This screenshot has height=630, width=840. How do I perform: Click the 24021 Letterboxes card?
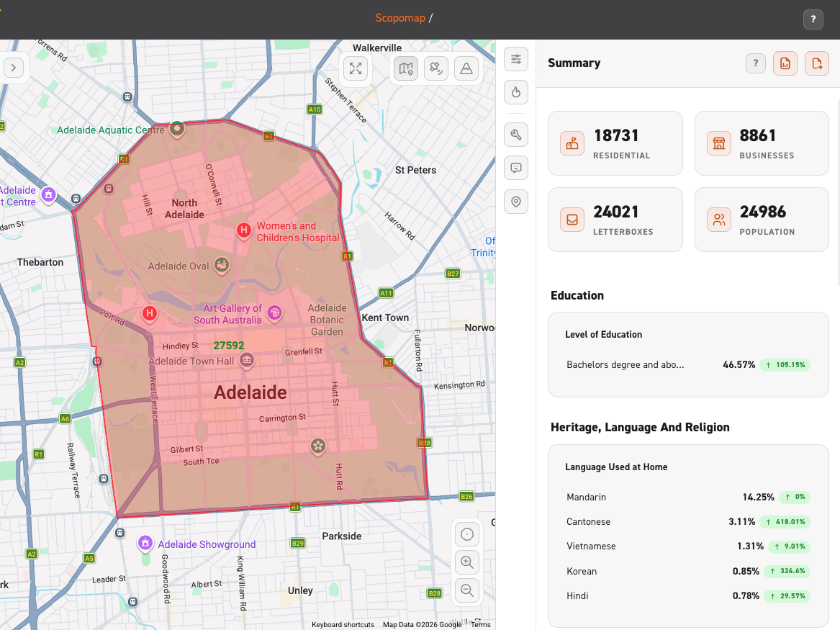[615, 219]
